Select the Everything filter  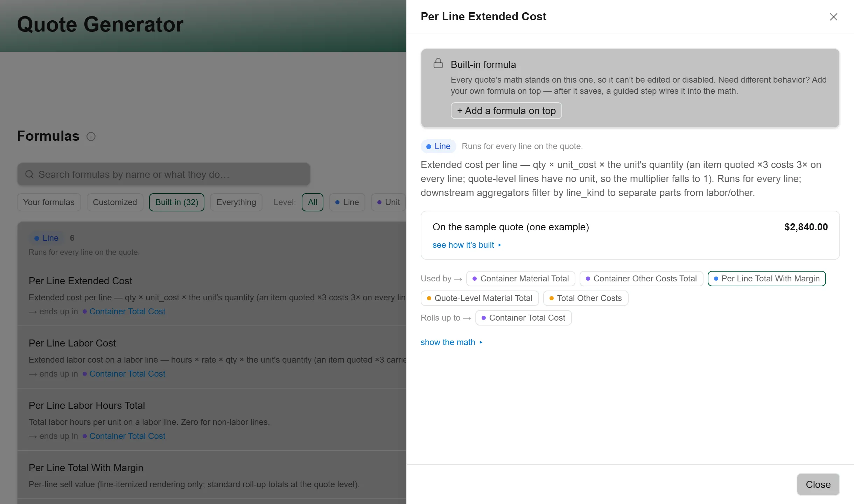[236, 202]
